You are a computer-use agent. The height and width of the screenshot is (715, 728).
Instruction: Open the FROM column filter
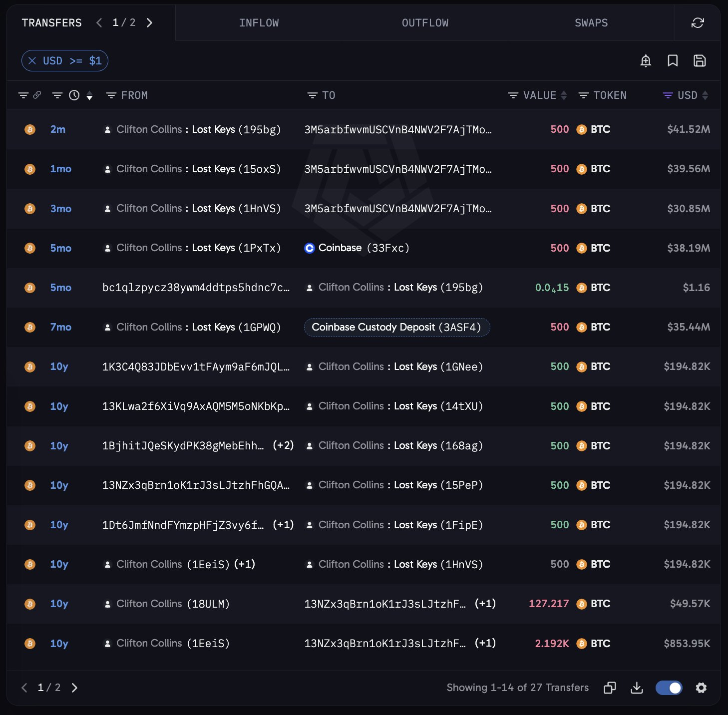click(x=111, y=95)
